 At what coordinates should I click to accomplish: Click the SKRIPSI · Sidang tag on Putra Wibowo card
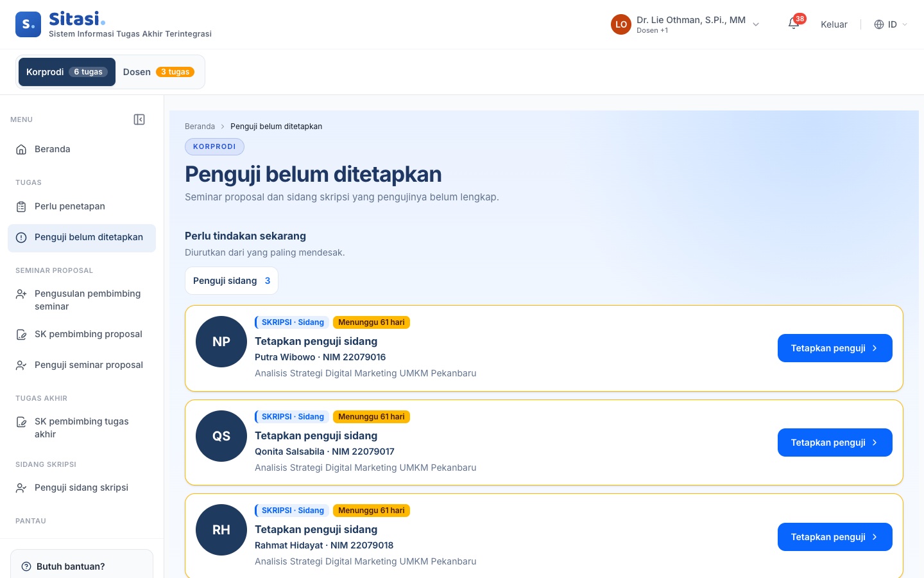coord(292,322)
